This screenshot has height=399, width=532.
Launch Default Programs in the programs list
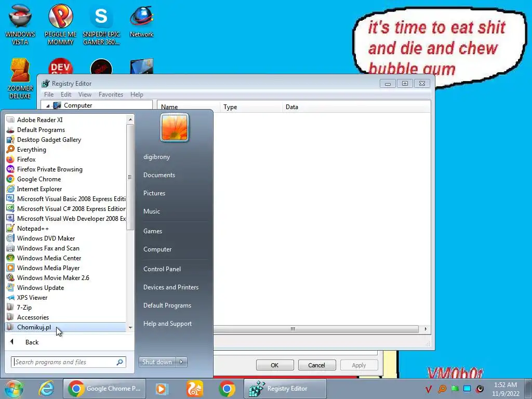41,129
